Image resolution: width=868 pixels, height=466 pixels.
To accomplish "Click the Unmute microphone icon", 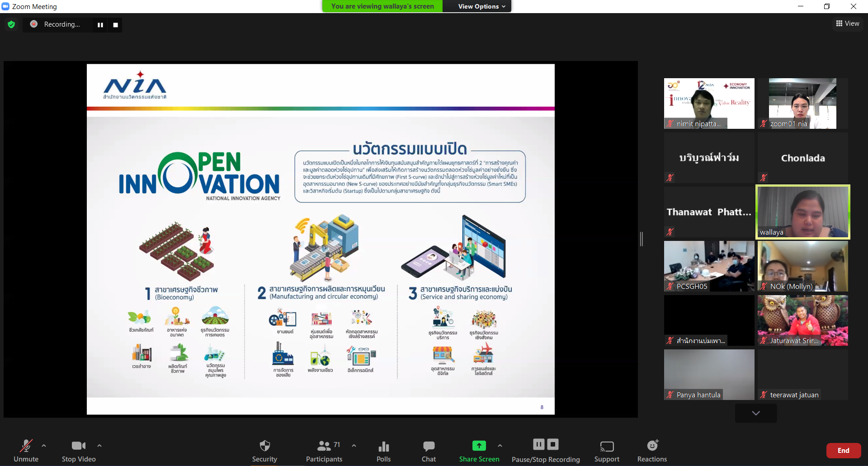I will click(x=26, y=446).
